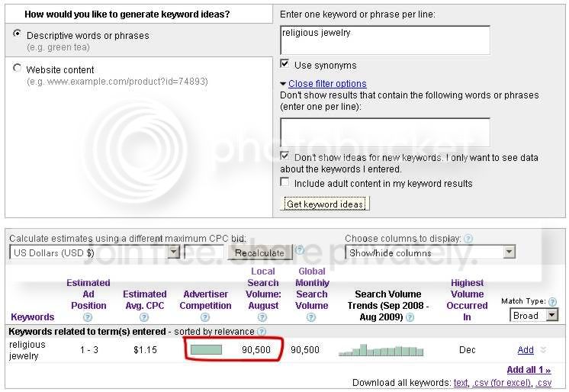Enable Include adult content checkbox
The height and width of the screenshot is (392, 569).
point(284,182)
